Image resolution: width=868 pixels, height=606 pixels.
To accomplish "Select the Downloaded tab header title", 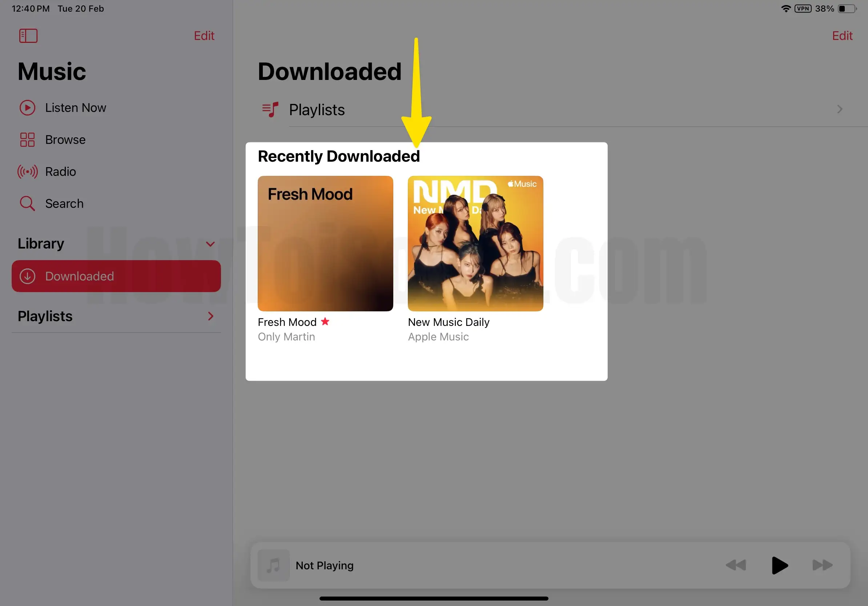I will point(329,71).
